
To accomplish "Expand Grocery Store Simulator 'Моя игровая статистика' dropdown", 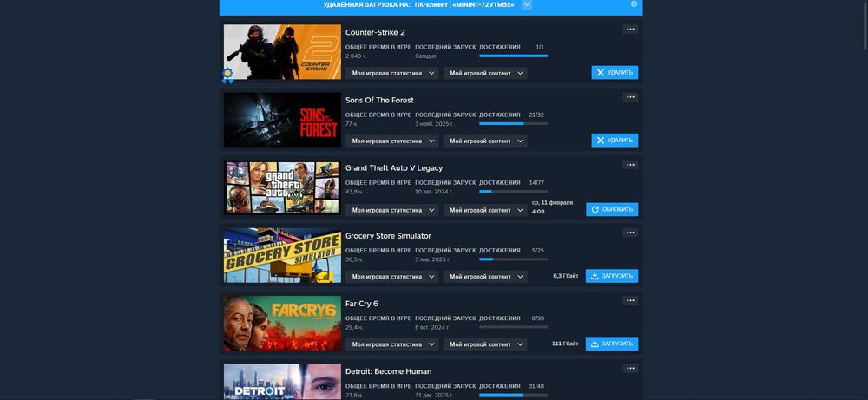I will coord(392,277).
